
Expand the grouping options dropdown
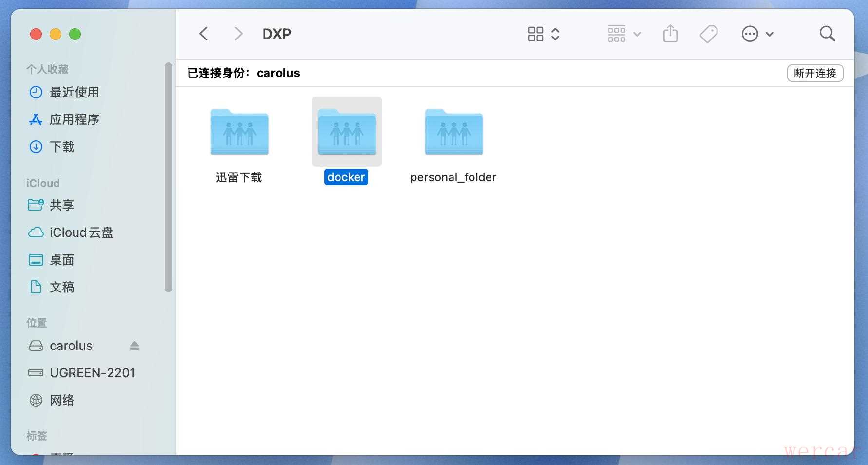coord(624,34)
